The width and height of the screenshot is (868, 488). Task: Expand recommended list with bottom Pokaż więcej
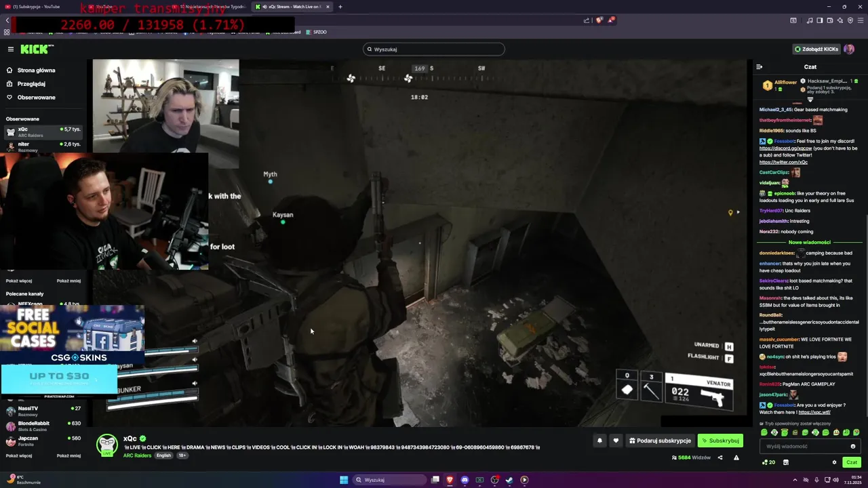[x=19, y=455]
